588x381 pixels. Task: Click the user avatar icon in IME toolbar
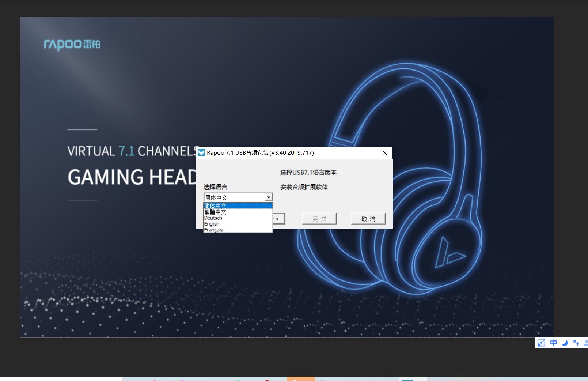(x=585, y=343)
